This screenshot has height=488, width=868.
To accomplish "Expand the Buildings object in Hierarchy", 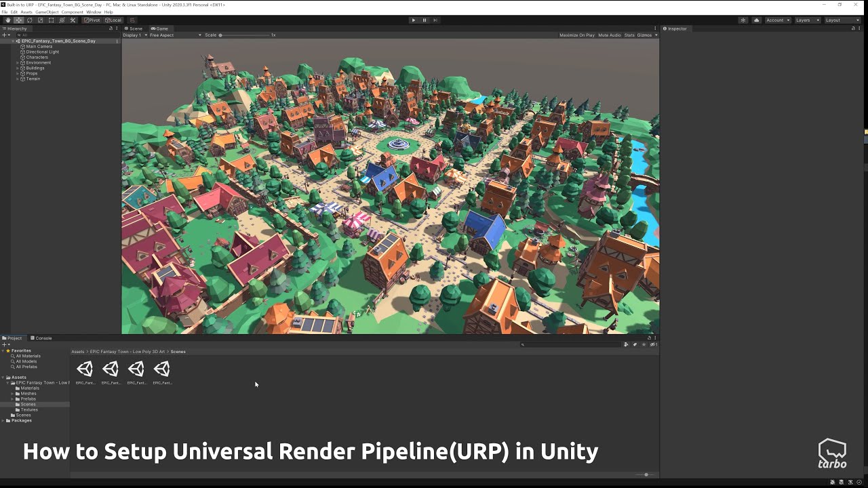I will [x=18, y=68].
